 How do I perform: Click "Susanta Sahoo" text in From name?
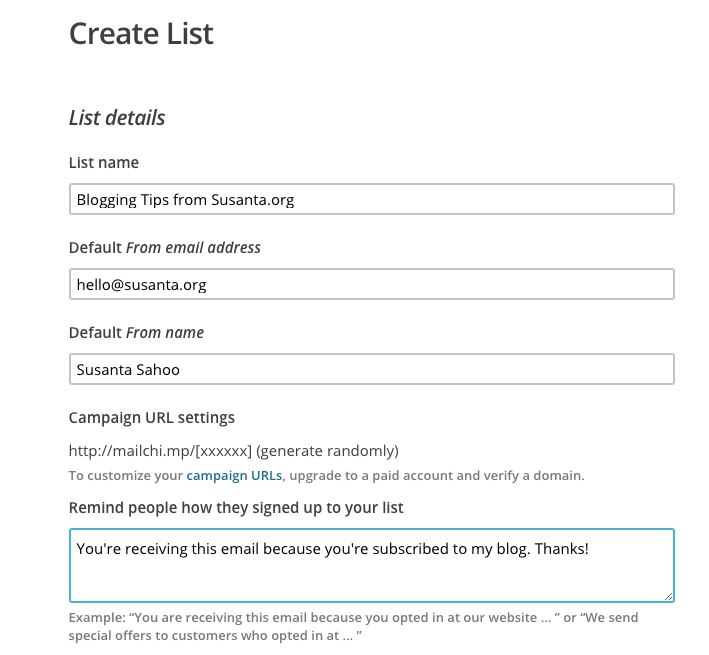coord(128,369)
